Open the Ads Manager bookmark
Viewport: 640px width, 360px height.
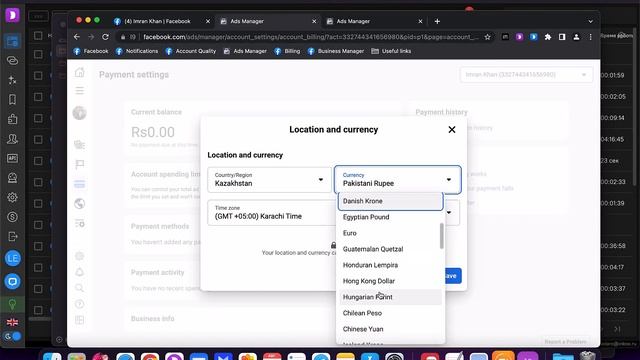click(245, 51)
